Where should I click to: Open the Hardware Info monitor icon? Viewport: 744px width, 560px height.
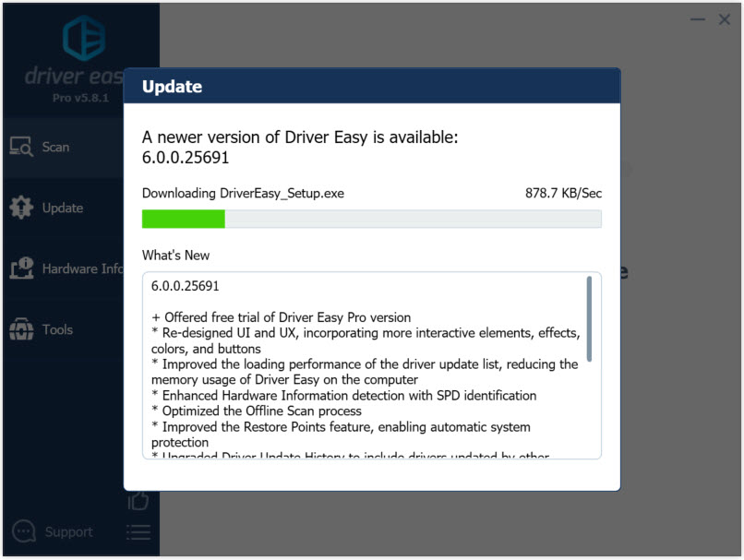tap(21, 268)
